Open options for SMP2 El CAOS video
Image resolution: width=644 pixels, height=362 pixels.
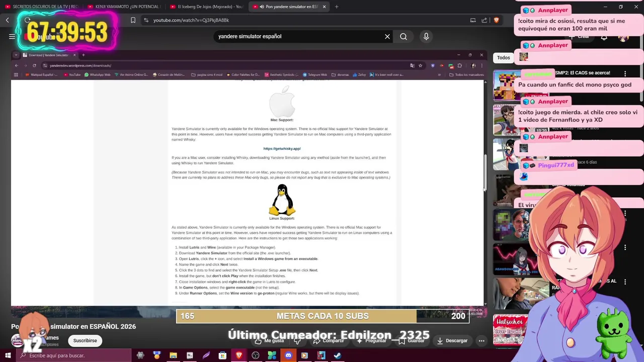[625, 73]
